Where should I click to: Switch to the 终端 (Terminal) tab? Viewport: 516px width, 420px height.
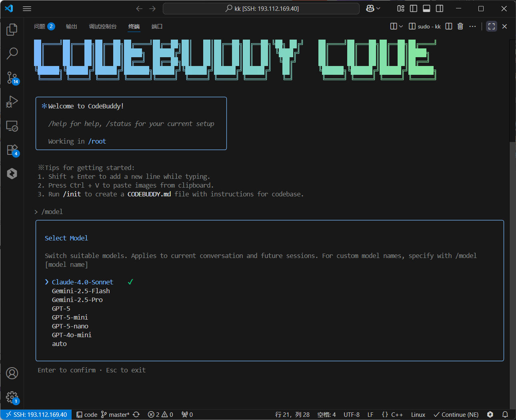[134, 26]
